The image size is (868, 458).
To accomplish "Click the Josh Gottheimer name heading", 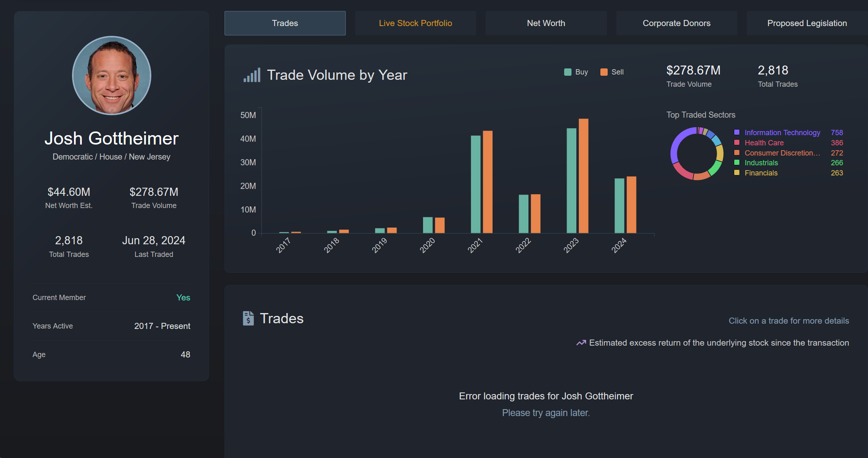I will (111, 138).
